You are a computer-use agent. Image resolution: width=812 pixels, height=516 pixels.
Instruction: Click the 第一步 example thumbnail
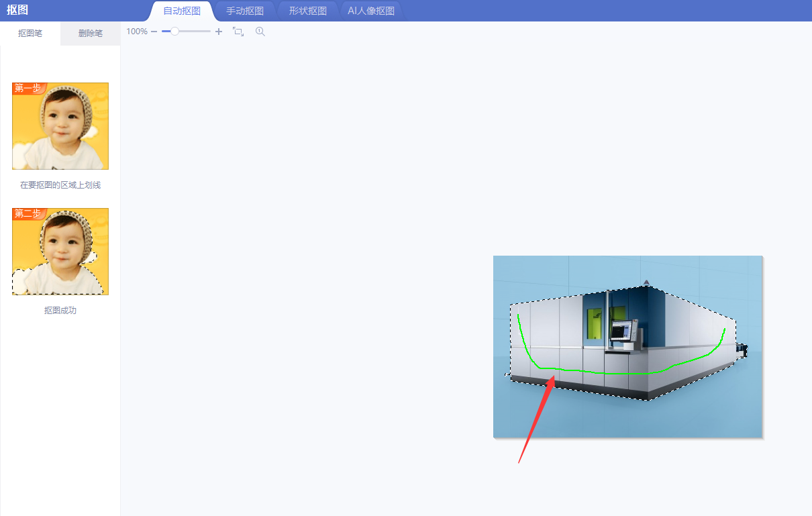tap(60, 126)
